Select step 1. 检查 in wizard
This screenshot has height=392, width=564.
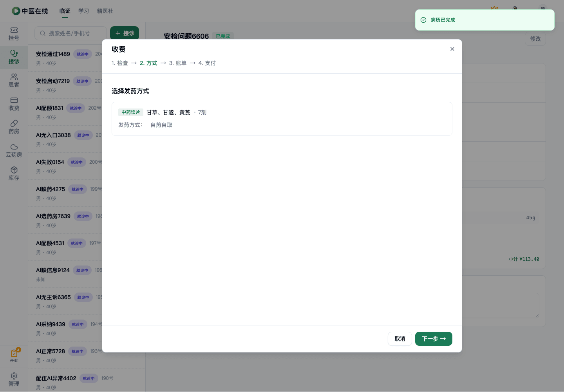(x=120, y=63)
